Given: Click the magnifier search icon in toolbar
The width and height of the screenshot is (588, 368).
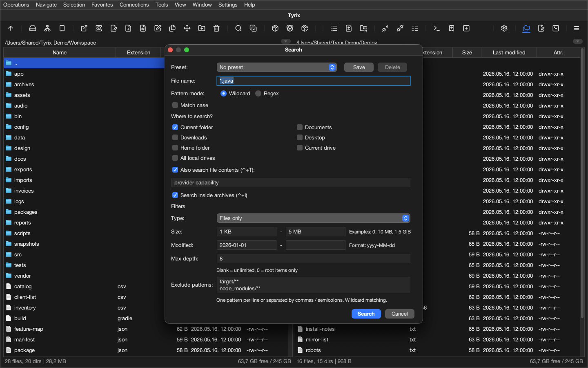Looking at the screenshot, I should coord(238,28).
